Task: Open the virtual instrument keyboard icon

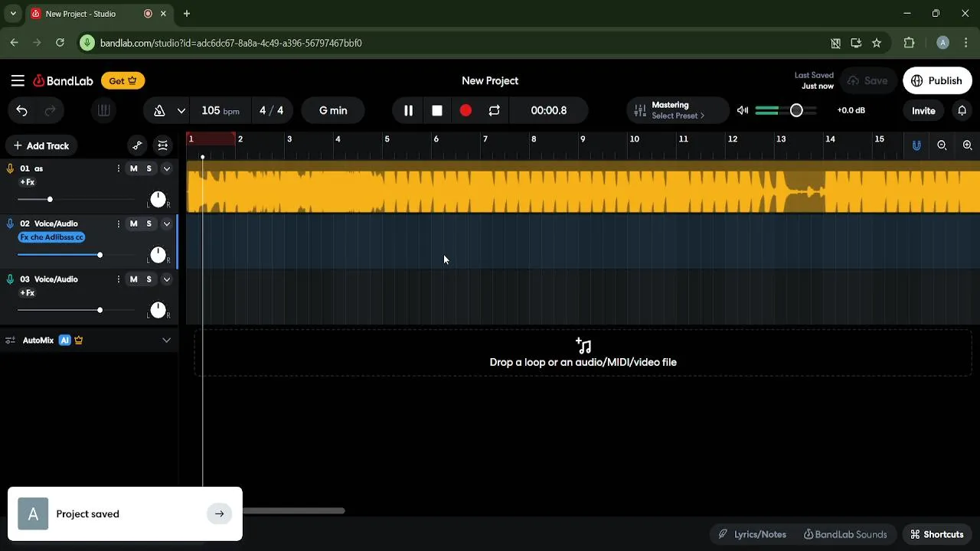Action: click(x=103, y=111)
